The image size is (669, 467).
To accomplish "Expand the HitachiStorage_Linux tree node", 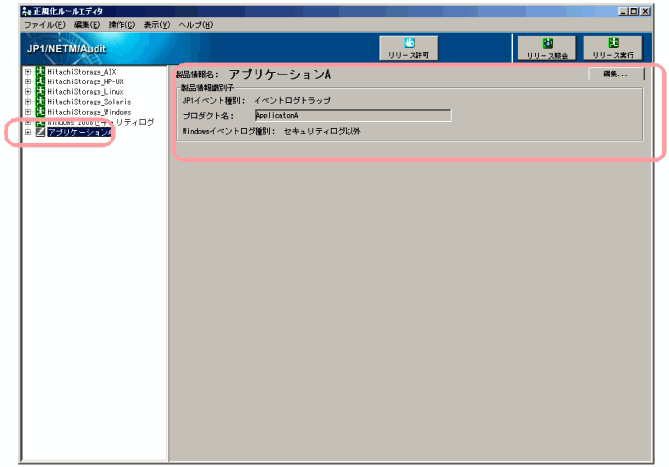I will point(28,92).
